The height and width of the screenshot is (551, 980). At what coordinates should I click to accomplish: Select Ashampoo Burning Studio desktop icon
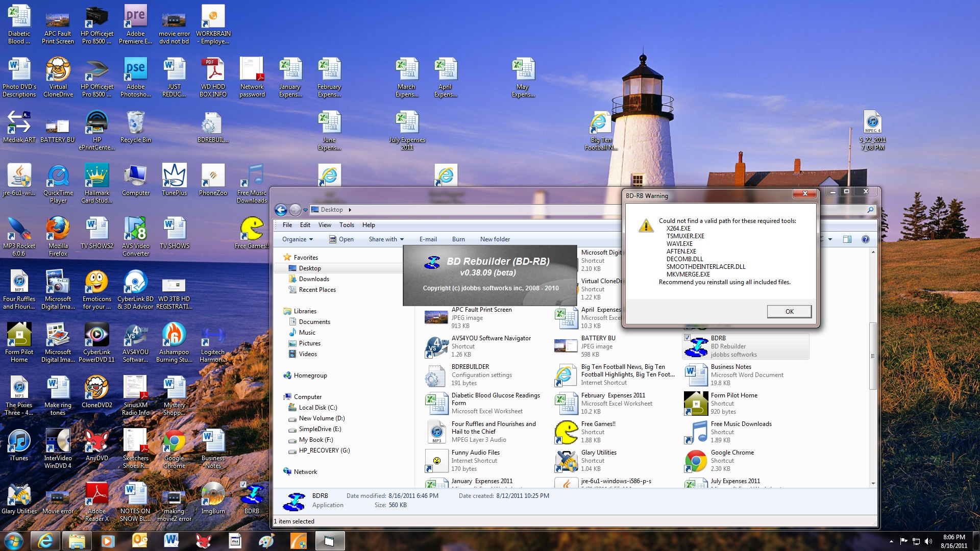[174, 343]
